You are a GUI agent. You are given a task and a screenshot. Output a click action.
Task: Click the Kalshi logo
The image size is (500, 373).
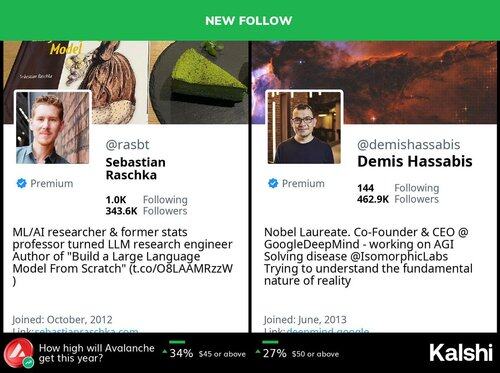[461, 353]
